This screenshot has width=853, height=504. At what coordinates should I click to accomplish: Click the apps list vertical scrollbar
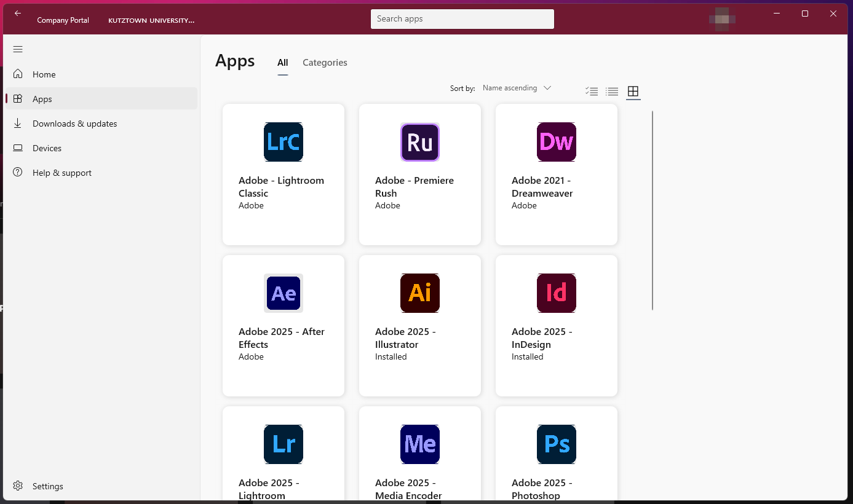point(653,210)
